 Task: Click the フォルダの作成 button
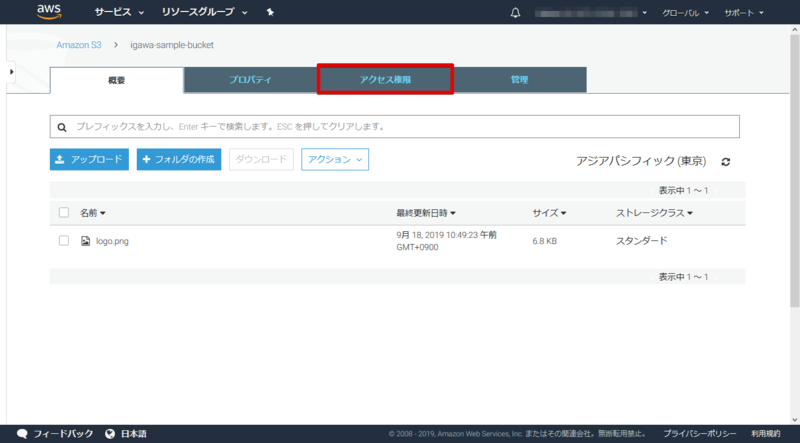pos(179,159)
